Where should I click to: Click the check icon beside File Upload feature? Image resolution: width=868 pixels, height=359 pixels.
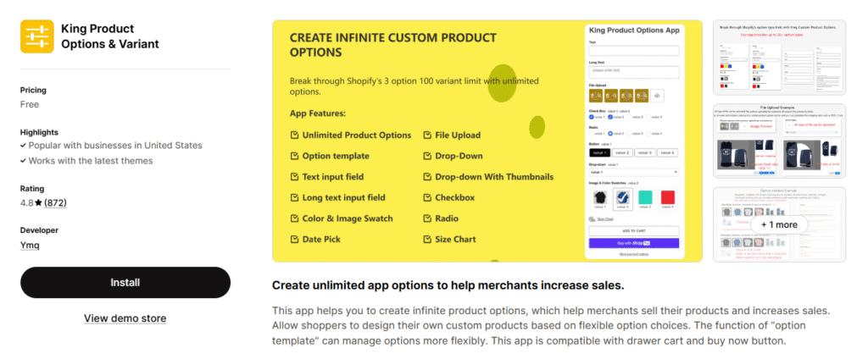coord(426,135)
